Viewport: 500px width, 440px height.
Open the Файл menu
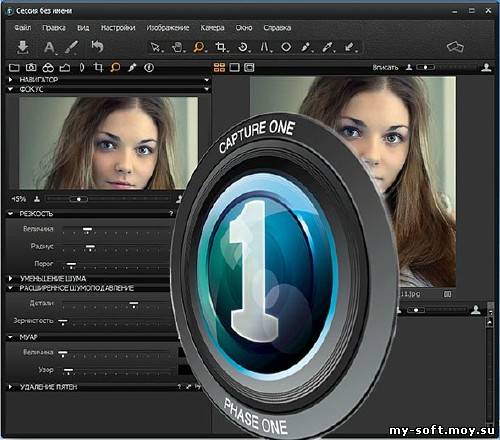coord(23,28)
